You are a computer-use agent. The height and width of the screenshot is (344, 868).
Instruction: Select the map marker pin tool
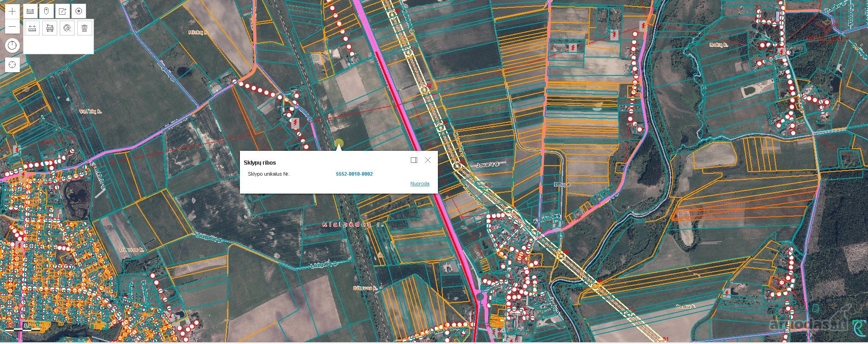[x=47, y=11]
